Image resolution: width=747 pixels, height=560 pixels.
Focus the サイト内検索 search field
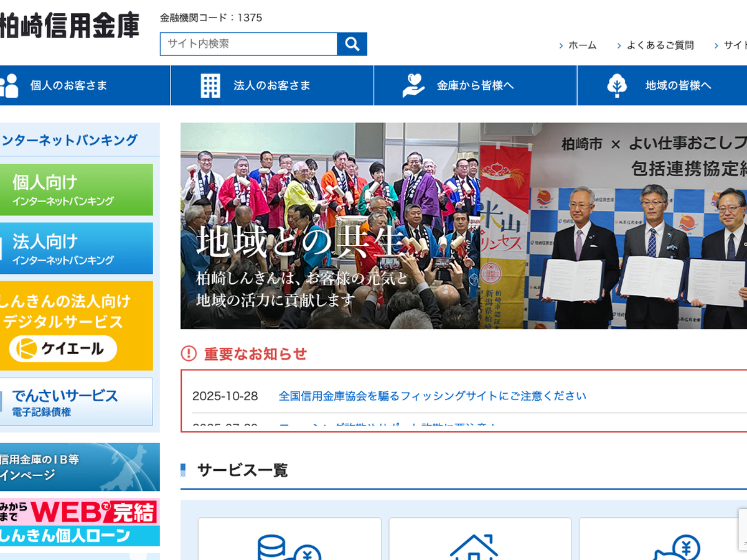pyautogui.click(x=248, y=44)
